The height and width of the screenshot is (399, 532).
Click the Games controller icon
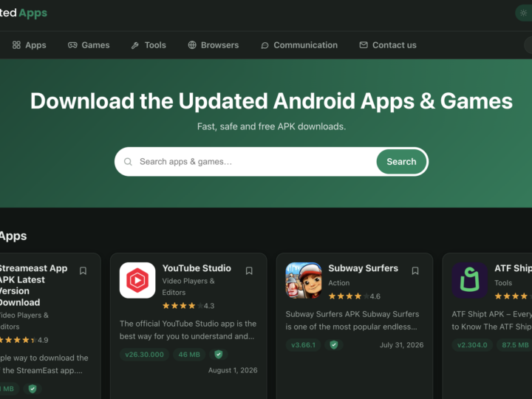72,45
